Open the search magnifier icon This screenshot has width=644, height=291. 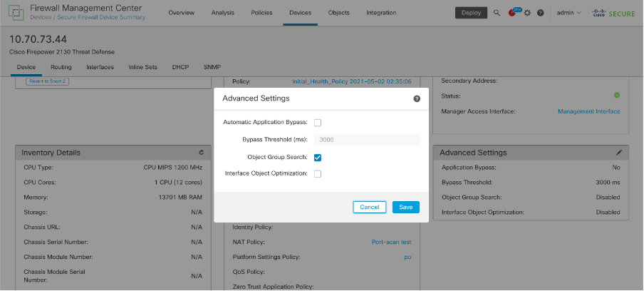(x=497, y=13)
